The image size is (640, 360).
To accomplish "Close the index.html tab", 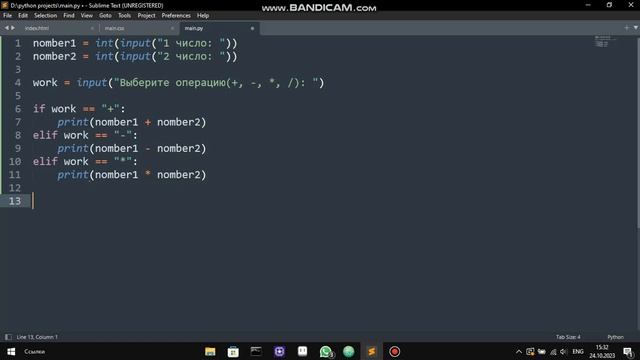I will (92, 28).
